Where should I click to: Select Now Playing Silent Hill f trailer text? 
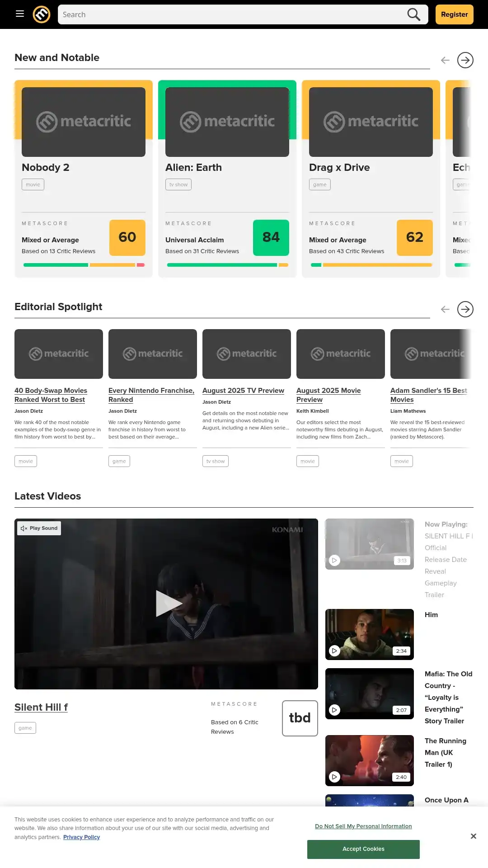[x=448, y=560]
